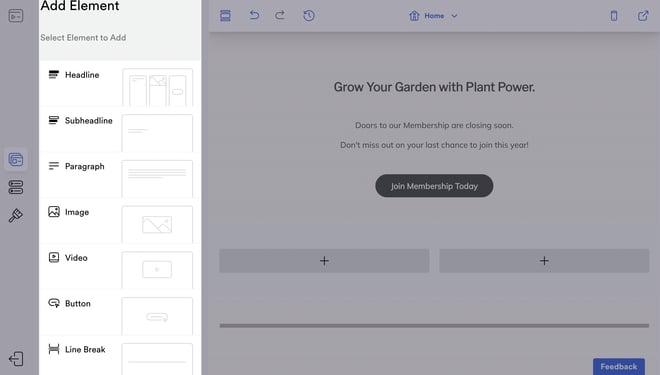Click the undo arrow icon
This screenshot has width=660, height=375.
coord(254,16)
